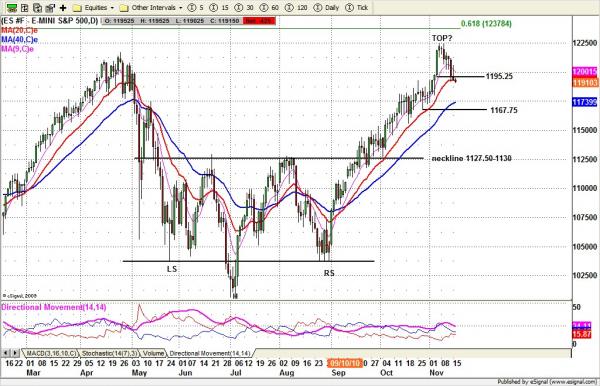
Task: Click the highlighted 09/10/10 date marker
Action: click(x=345, y=363)
